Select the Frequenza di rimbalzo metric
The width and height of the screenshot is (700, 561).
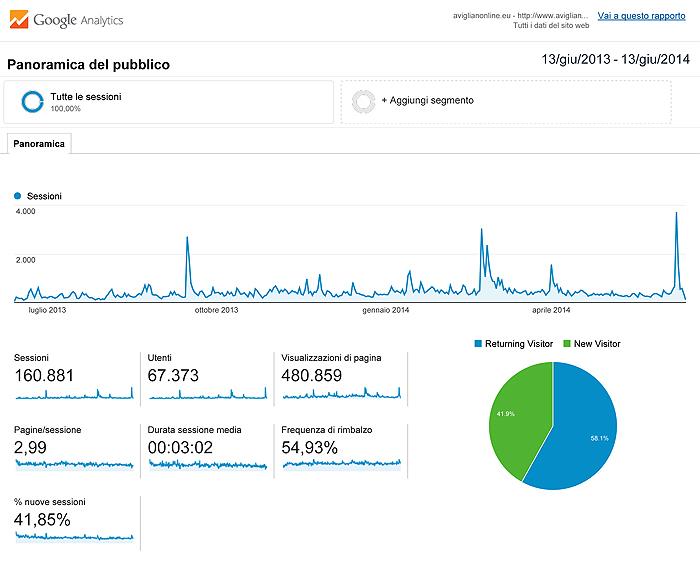pos(340,448)
